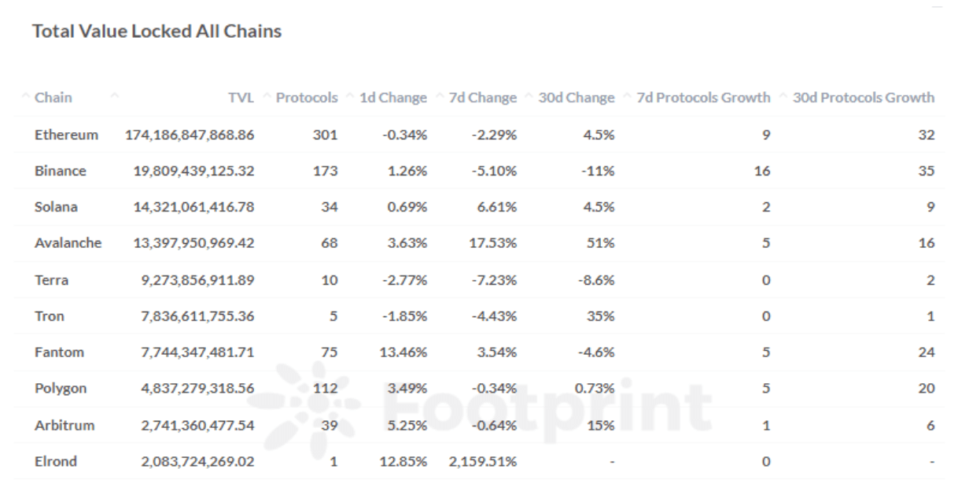
Task: Click Ethereum's TVL value 174,186,847,868.86
Action: pos(190,135)
